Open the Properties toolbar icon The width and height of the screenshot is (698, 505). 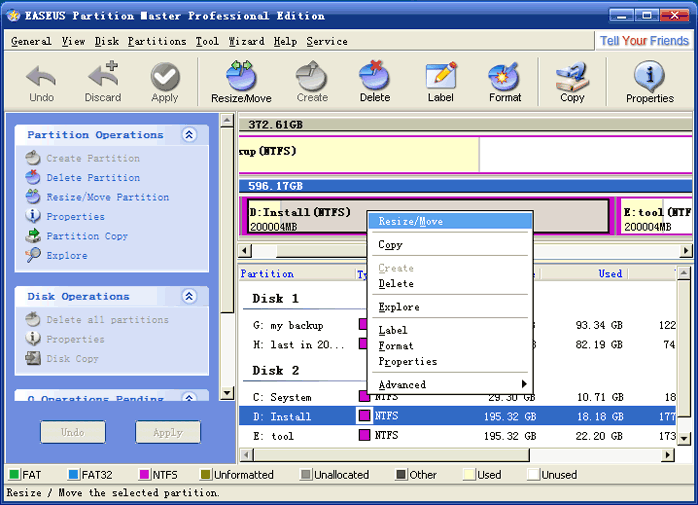pos(649,76)
